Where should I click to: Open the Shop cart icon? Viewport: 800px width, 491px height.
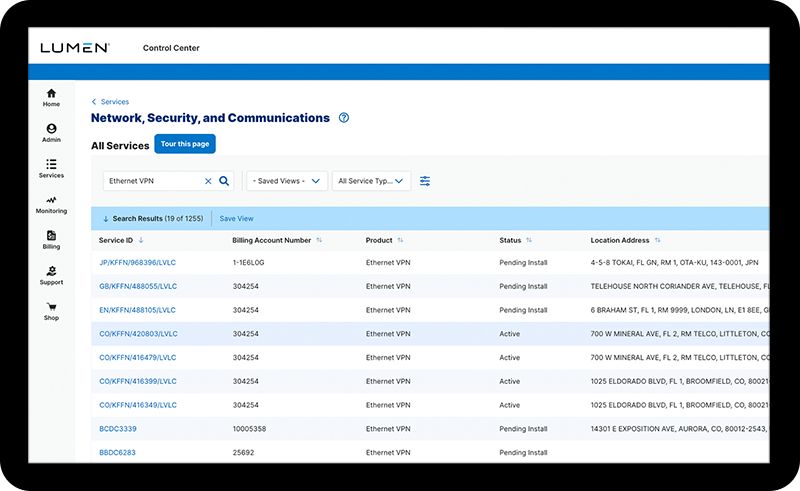coord(51,307)
